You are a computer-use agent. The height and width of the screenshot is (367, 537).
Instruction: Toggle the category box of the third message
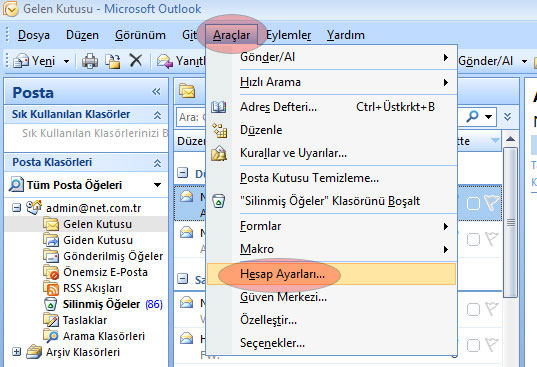coord(473,310)
